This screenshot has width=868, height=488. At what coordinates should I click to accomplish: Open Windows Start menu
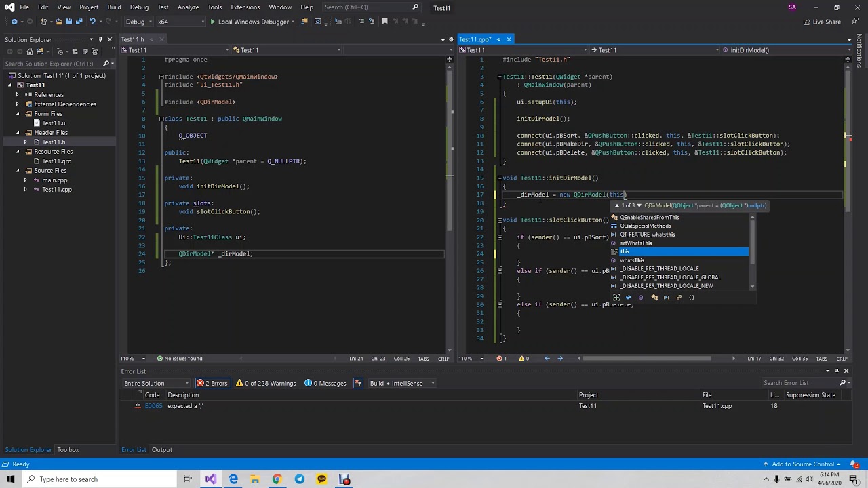[x=12, y=479]
